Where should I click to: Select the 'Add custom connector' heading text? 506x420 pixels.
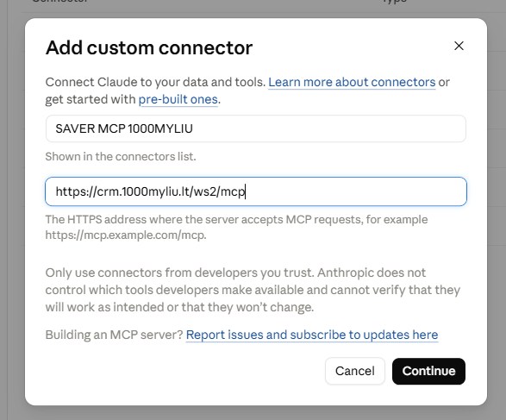click(149, 47)
